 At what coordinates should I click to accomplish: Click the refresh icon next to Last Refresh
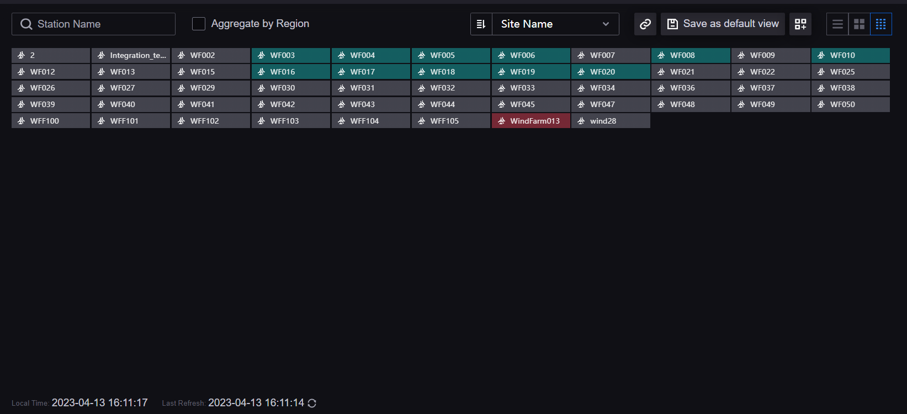pos(312,403)
